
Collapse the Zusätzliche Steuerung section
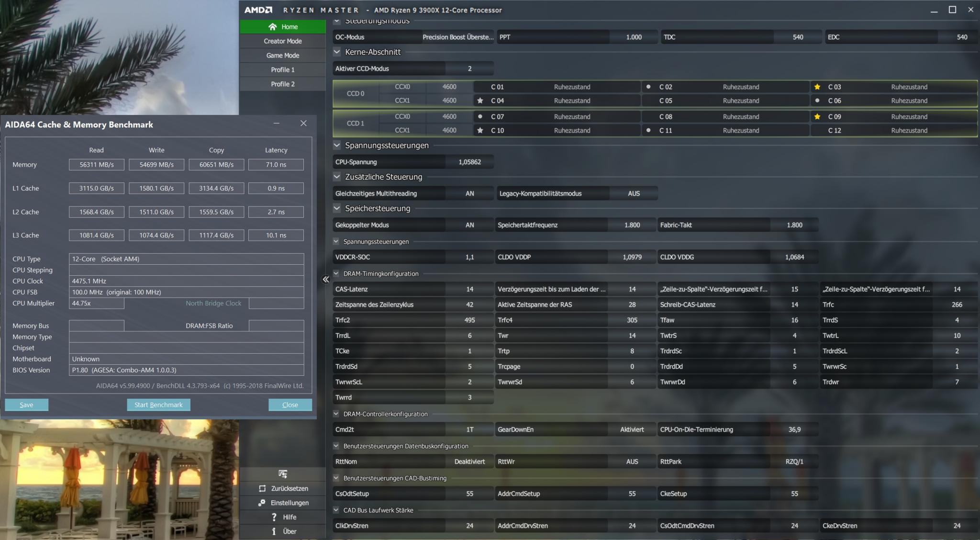click(337, 177)
